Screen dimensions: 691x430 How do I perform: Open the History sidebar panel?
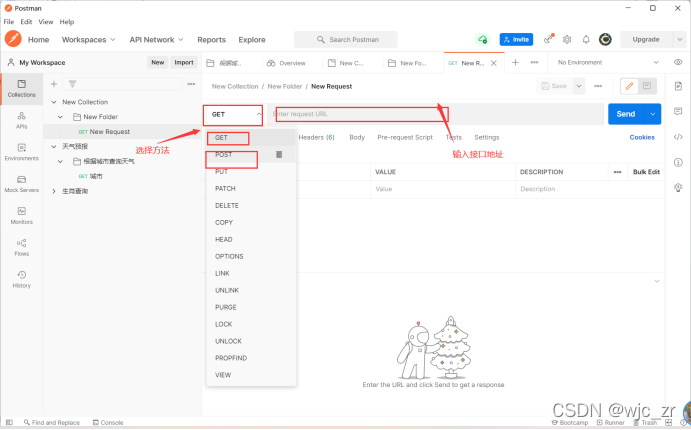pyautogui.click(x=22, y=279)
